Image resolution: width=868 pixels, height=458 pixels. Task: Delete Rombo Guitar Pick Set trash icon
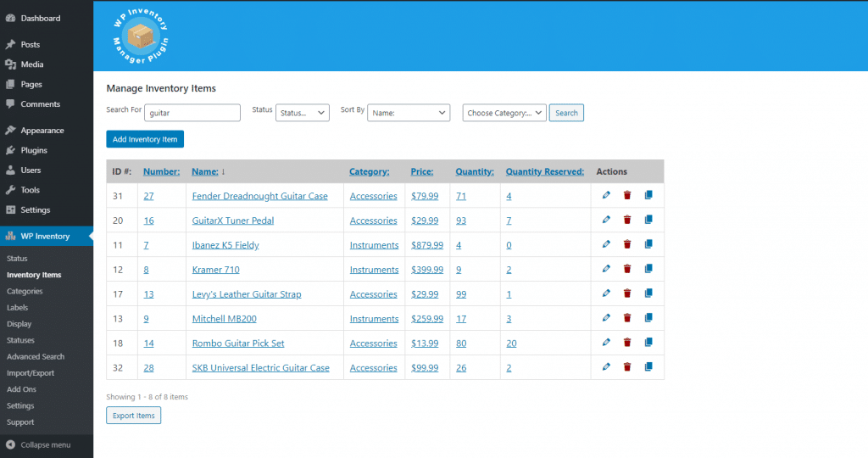point(627,343)
